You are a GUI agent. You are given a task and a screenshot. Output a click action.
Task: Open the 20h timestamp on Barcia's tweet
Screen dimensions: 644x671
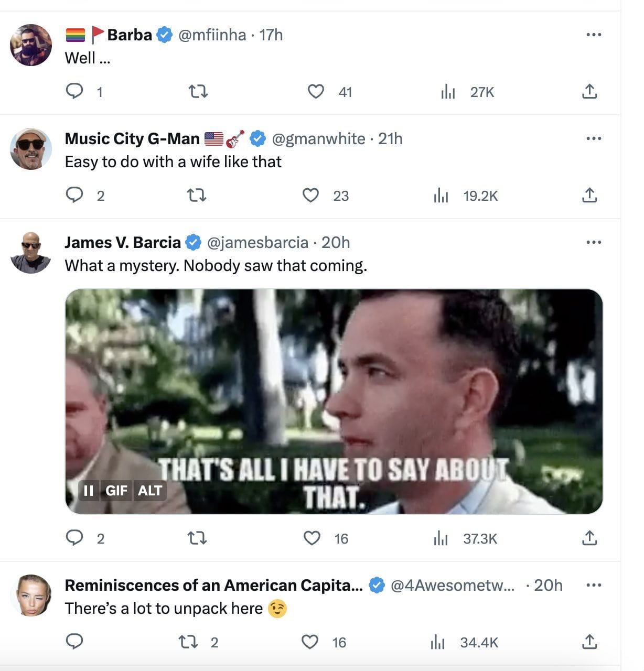tap(336, 242)
